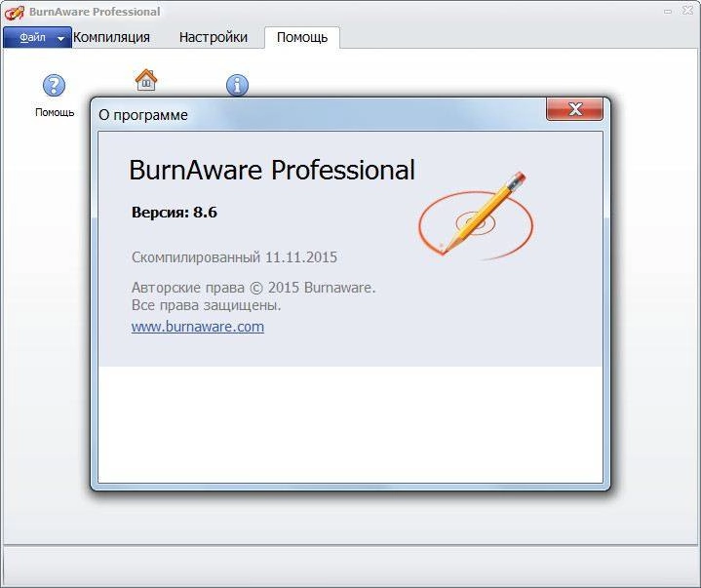Close the BurnAware main window
The width and height of the screenshot is (701, 588).
(x=688, y=11)
